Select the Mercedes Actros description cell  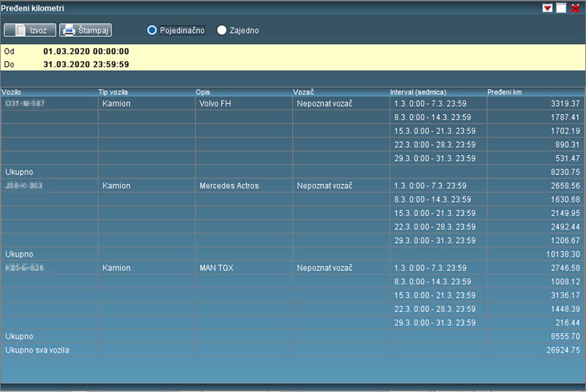229,186
